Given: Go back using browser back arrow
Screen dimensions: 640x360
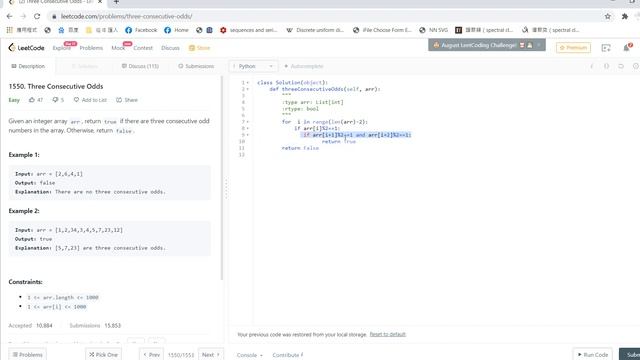Looking at the screenshot, I should coord(9,16).
